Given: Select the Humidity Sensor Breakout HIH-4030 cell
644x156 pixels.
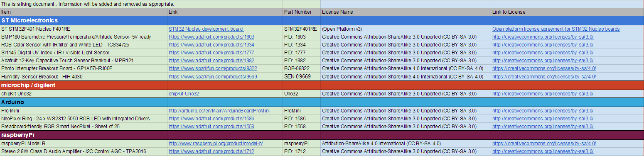Looking at the screenshot, I should pyautogui.click(x=84, y=77).
